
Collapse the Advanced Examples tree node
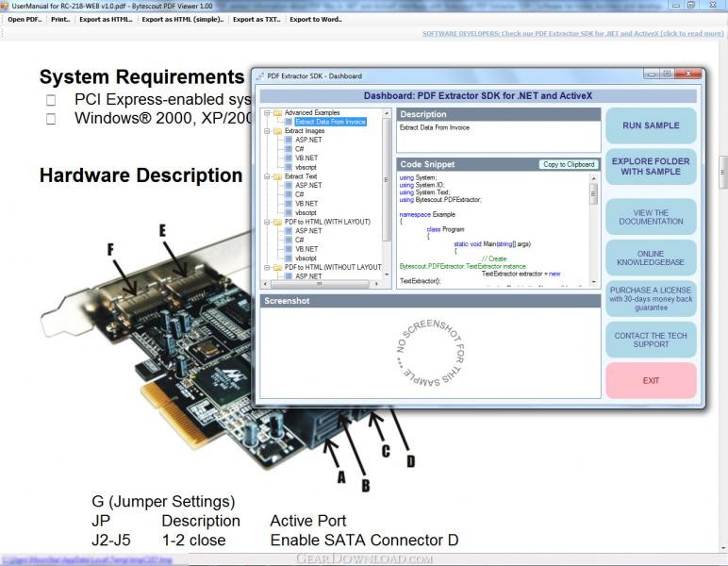267,113
